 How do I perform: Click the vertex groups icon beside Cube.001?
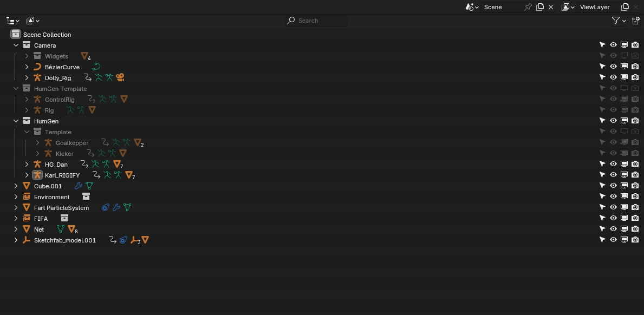pos(89,186)
